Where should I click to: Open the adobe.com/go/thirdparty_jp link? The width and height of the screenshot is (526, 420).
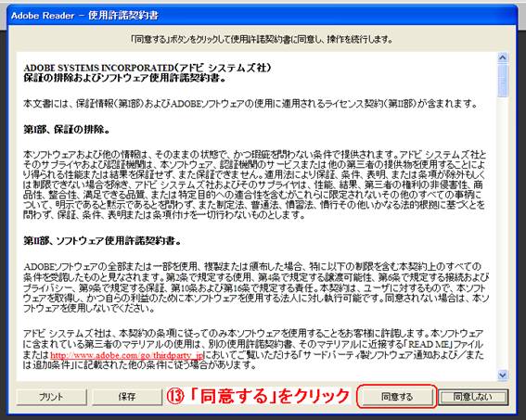tap(127, 355)
